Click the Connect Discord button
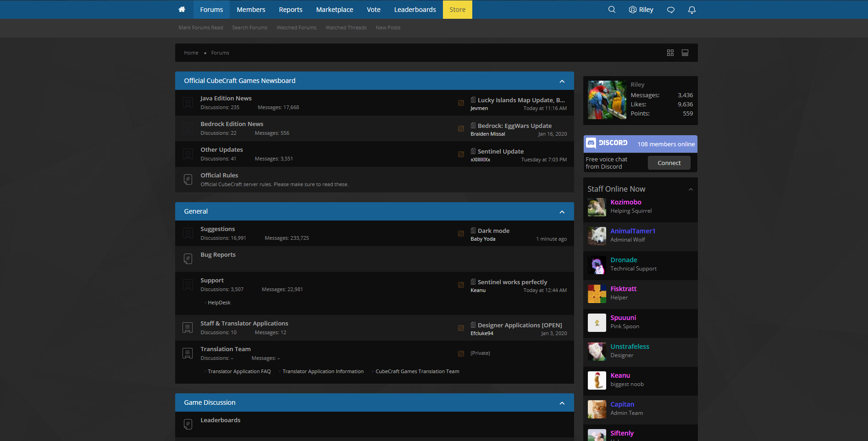 [x=669, y=163]
